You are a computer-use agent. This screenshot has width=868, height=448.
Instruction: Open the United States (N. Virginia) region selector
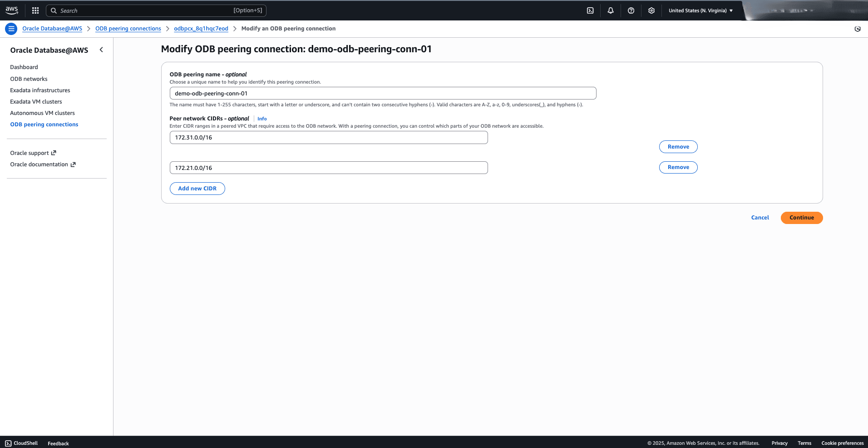coord(700,10)
